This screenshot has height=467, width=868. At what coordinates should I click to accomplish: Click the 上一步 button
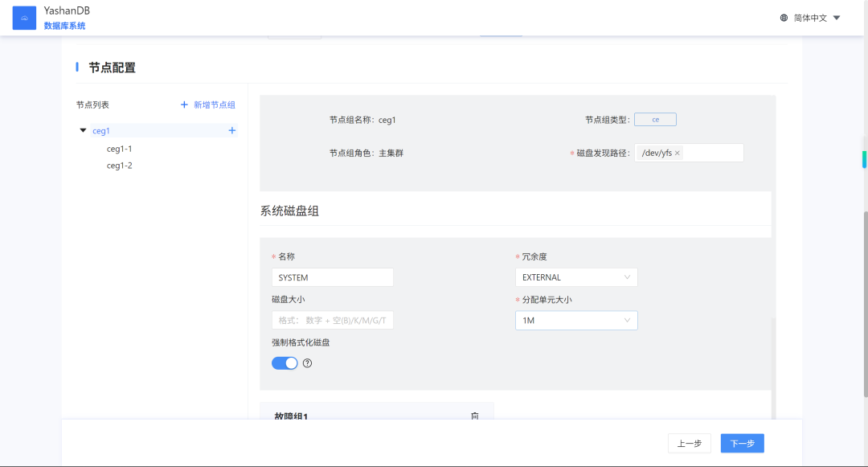click(690, 443)
